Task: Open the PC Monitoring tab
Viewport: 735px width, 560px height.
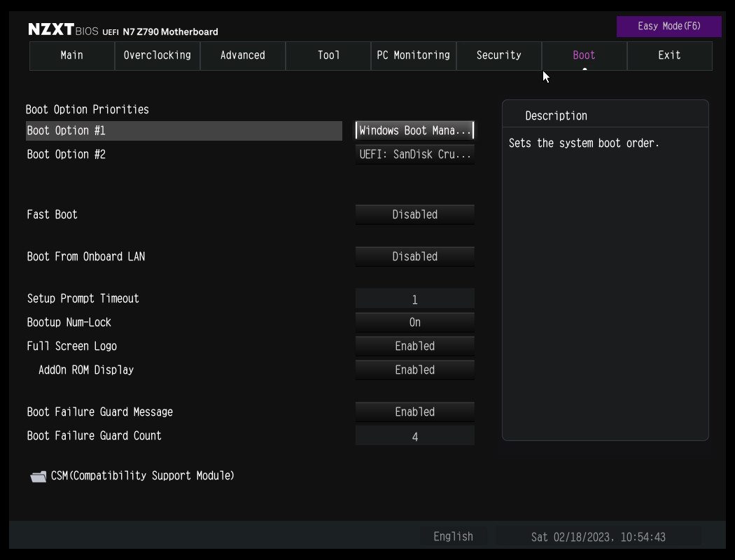Action: (x=414, y=55)
